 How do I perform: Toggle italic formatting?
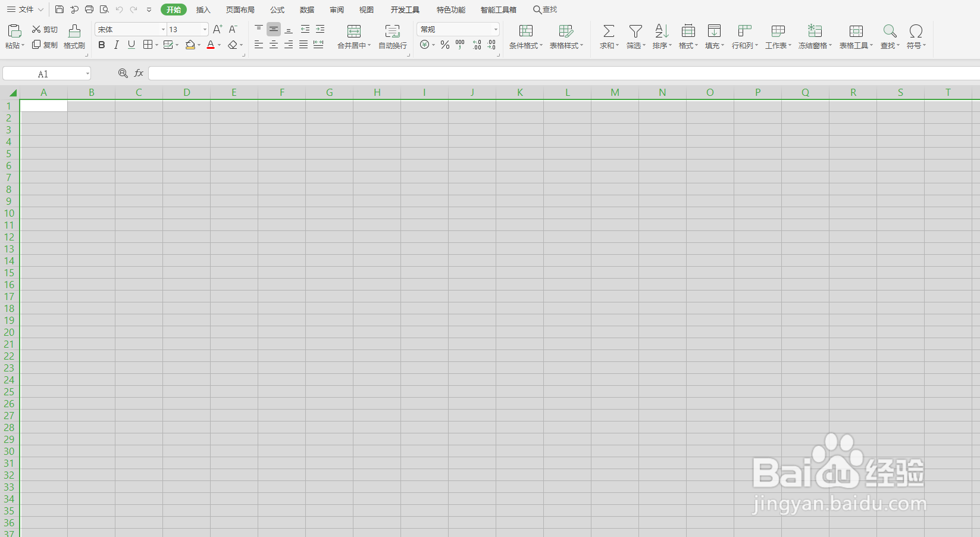(117, 45)
